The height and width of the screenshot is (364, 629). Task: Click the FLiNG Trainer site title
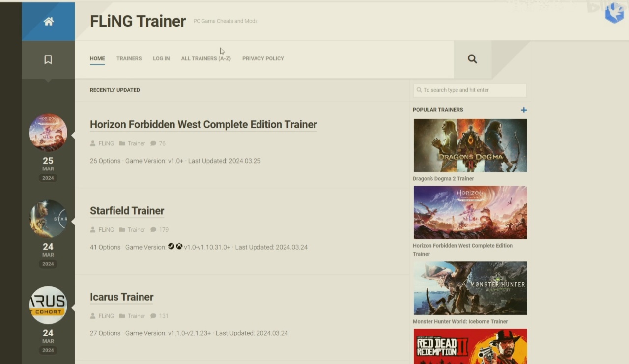[138, 21]
